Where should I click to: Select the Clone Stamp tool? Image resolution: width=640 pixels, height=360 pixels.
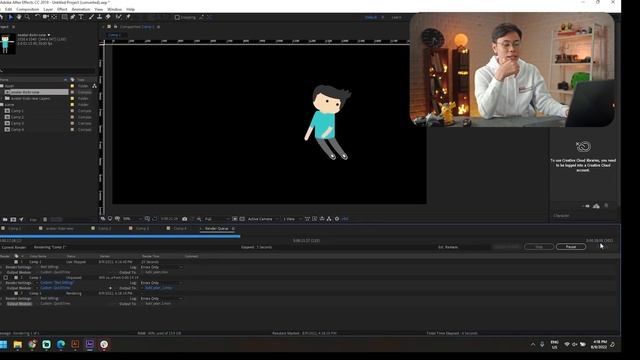[99, 17]
